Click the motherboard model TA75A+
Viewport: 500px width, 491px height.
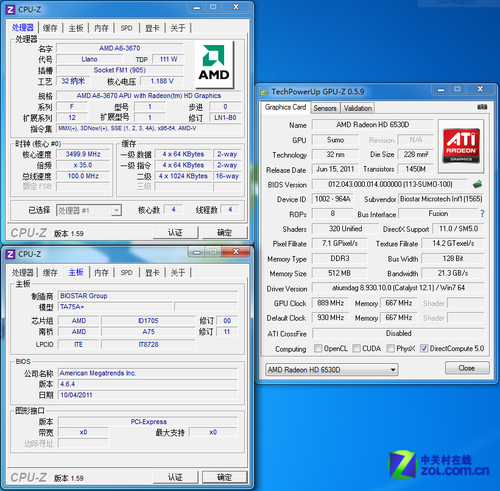pyautogui.click(x=115, y=307)
